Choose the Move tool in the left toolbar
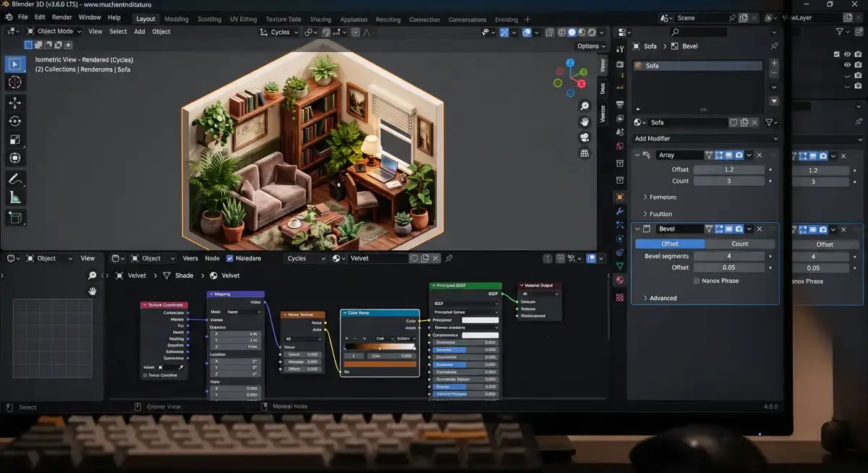 [x=15, y=103]
